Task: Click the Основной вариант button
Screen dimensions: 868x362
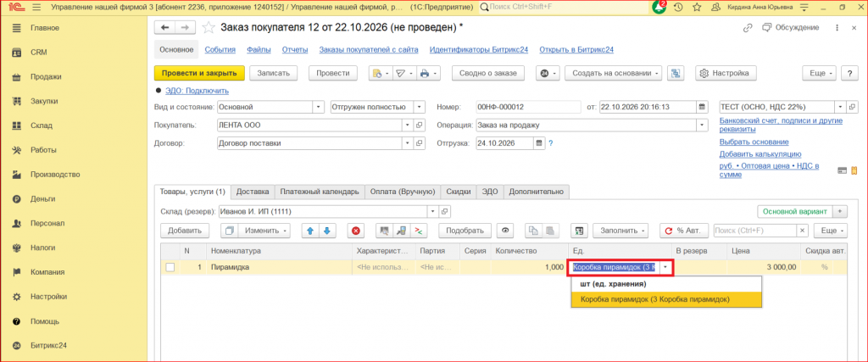Action: click(x=794, y=211)
